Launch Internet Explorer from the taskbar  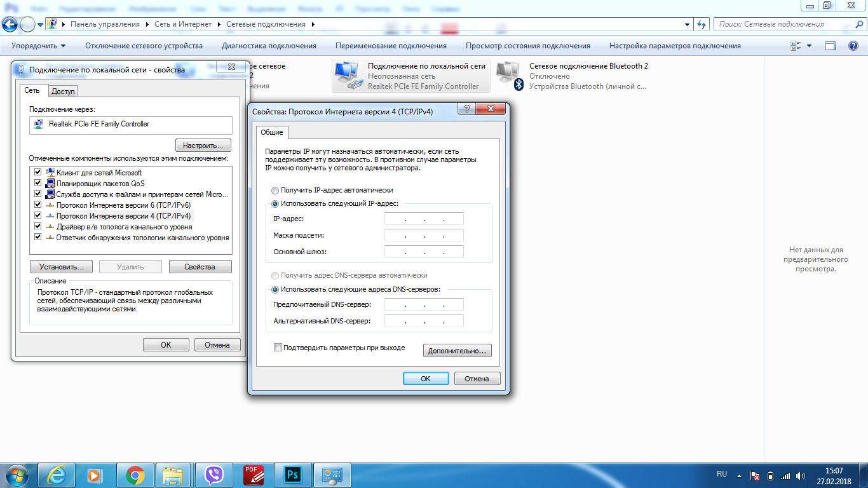pos(58,475)
